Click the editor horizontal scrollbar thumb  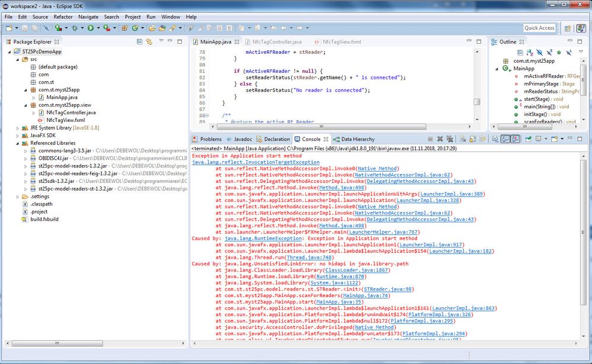[x=321, y=127]
